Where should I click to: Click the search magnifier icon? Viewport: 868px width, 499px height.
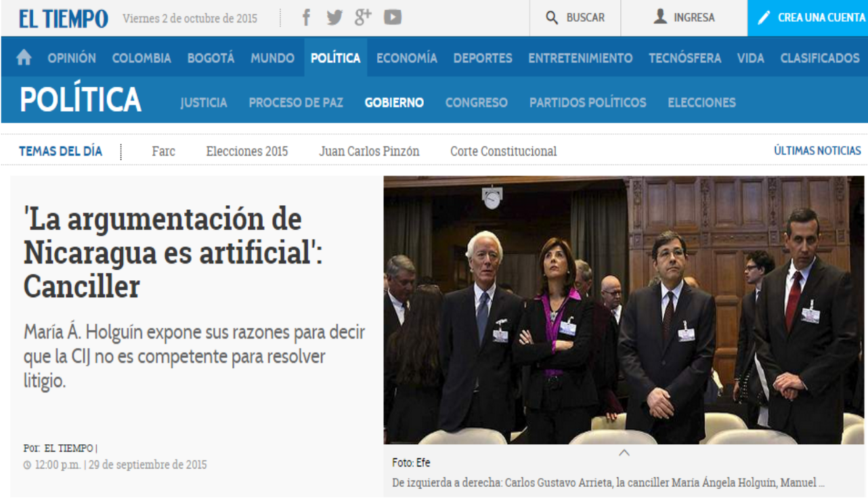click(x=552, y=18)
